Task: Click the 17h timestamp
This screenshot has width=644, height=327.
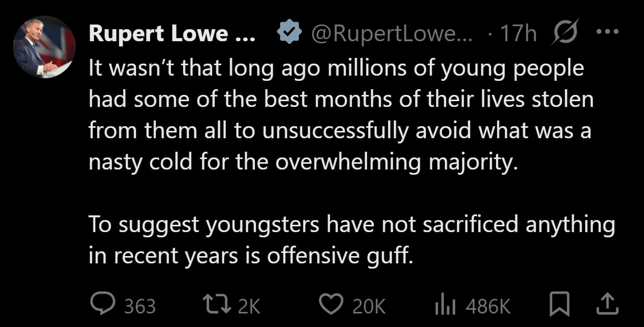Action: tap(518, 34)
